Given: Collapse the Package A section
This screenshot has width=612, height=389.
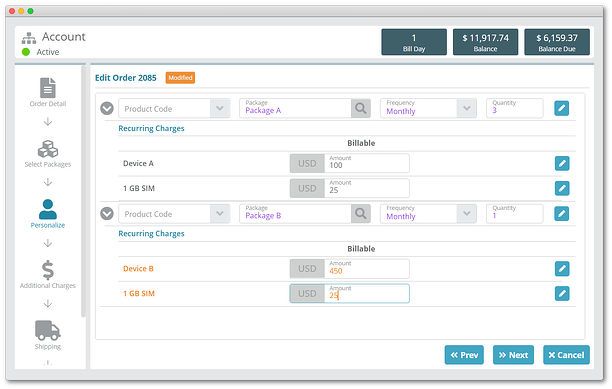Looking at the screenshot, I should pos(107,108).
